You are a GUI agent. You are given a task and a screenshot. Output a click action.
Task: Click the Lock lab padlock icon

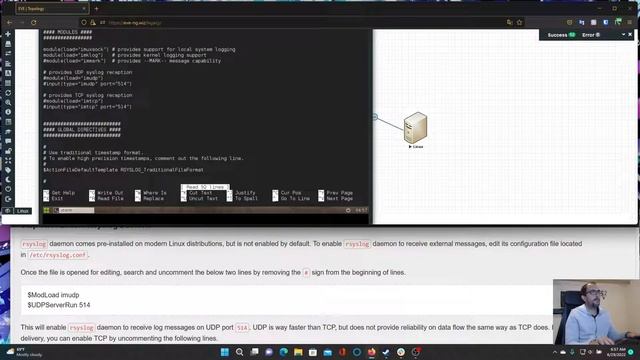pos(8,151)
